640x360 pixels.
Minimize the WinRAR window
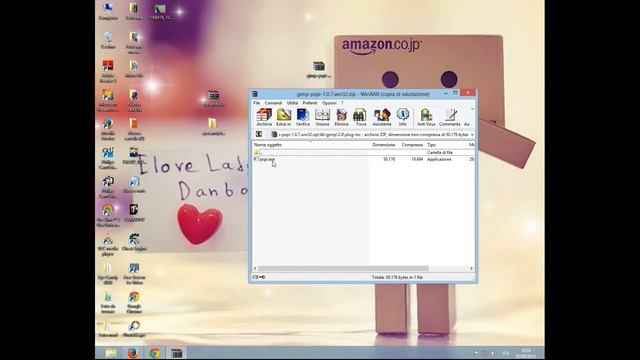click(x=446, y=93)
